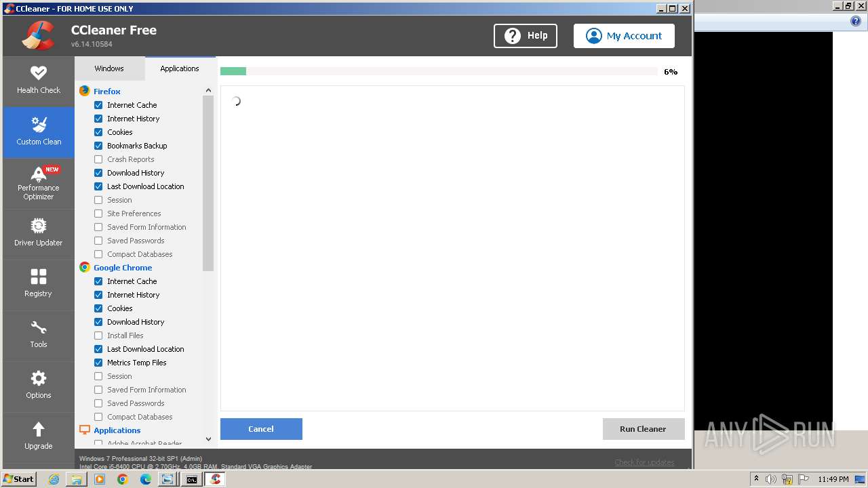Click the 6% progress label
The image size is (868, 488).
671,72
